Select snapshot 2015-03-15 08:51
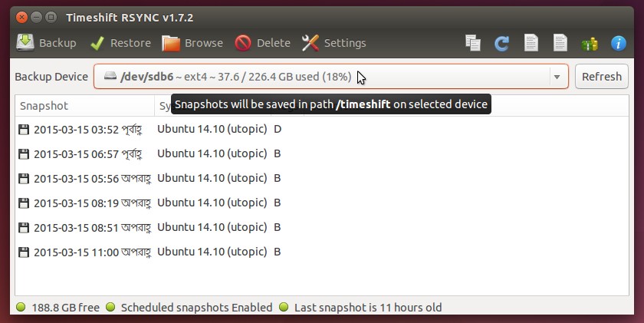This screenshot has height=323, width=644. tap(322, 228)
